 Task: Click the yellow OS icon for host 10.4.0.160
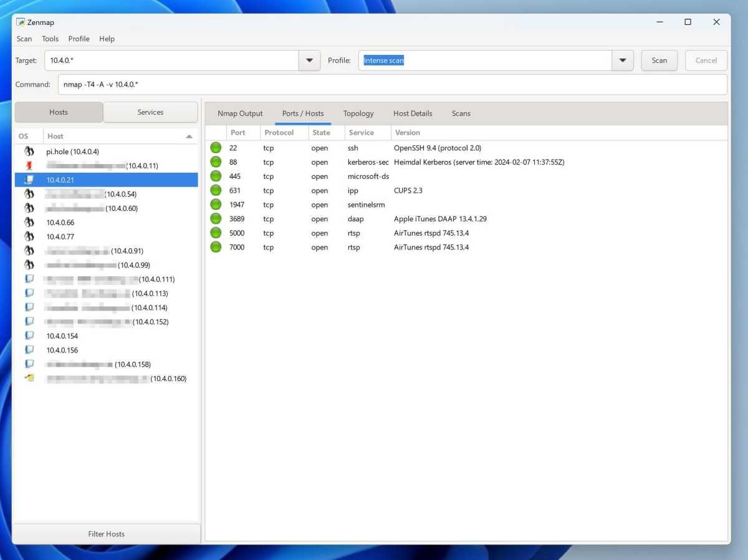pos(29,379)
